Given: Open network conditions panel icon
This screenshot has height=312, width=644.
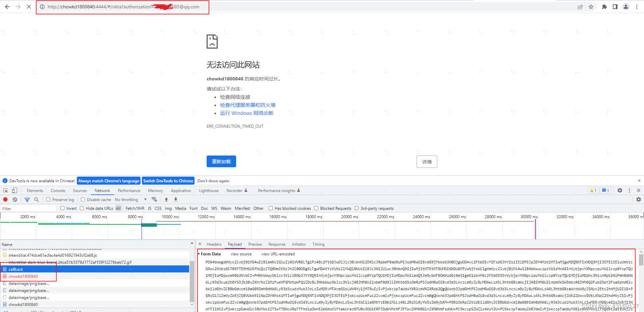Looking at the screenshot, I should (x=154, y=199).
